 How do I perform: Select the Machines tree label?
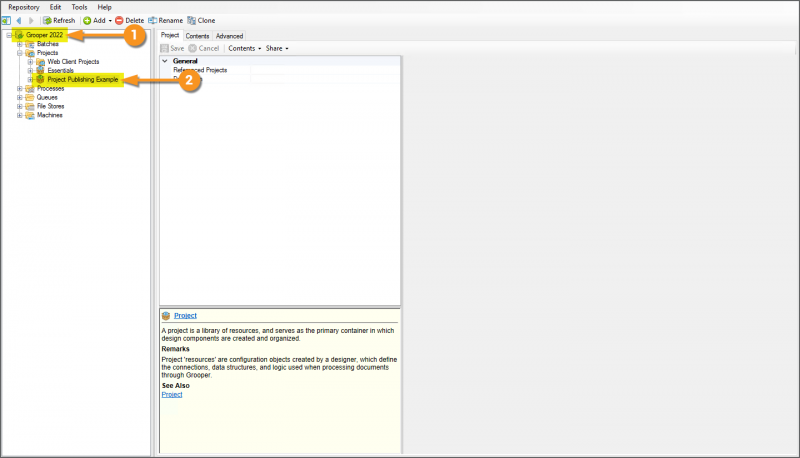[49, 115]
